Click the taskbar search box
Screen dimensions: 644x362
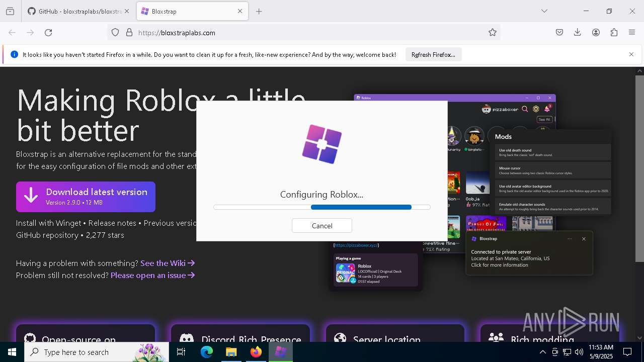point(97,352)
